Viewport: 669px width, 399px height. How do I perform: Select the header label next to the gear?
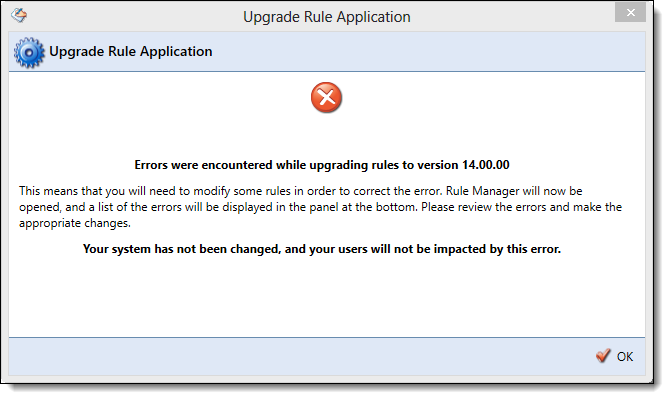[131, 52]
